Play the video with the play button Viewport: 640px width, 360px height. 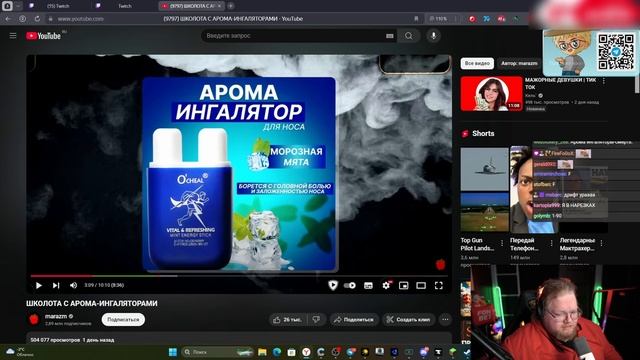tap(39, 285)
